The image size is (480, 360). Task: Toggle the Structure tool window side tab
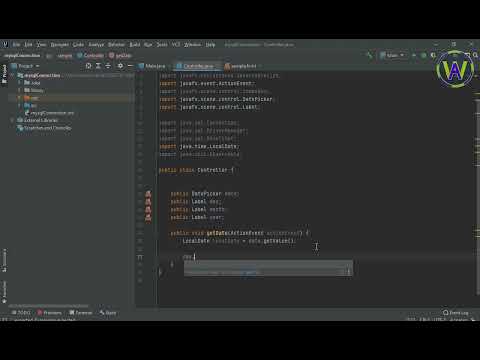tap(4, 260)
